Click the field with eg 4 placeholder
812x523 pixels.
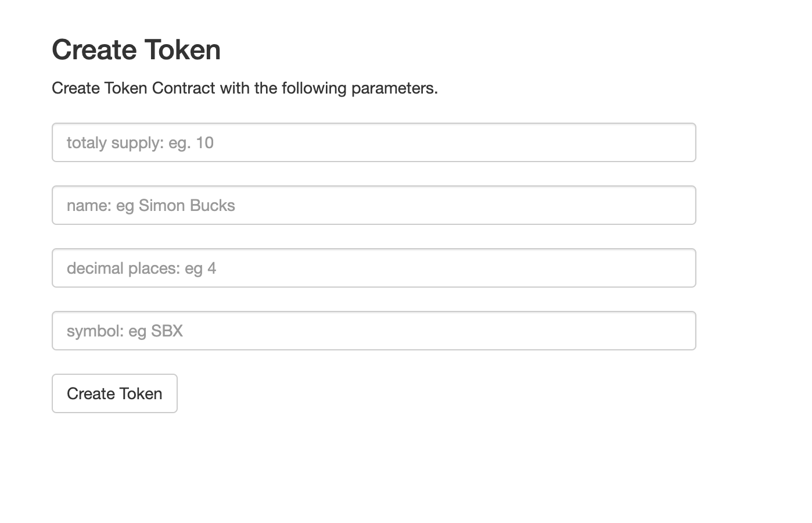(x=373, y=268)
